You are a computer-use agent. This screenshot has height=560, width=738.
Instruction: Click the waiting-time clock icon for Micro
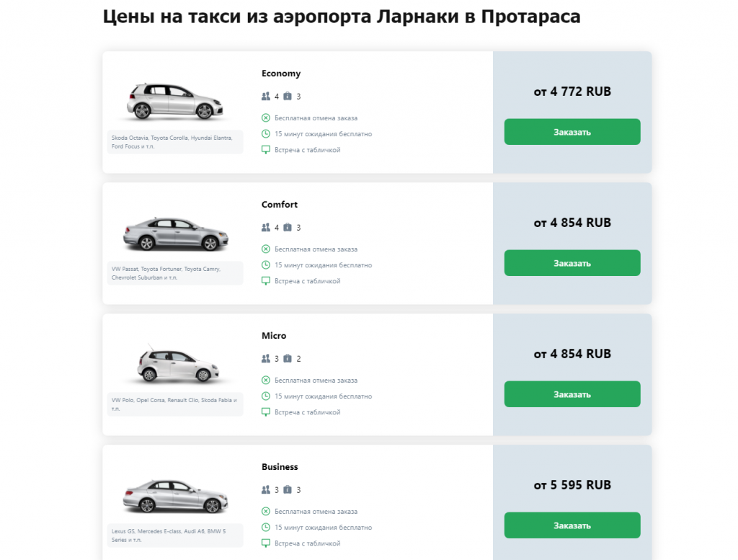[266, 396]
